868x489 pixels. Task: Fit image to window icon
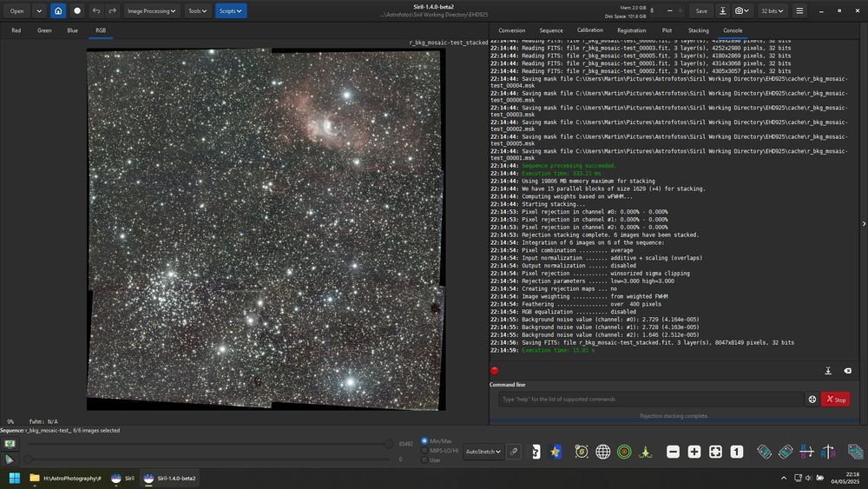715,452
